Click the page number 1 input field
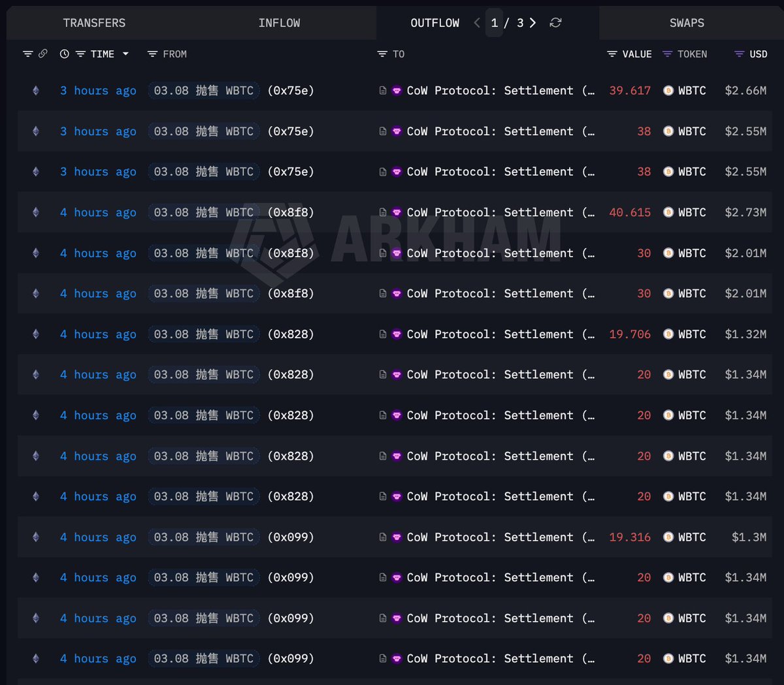This screenshot has width=784, height=685. point(495,23)
